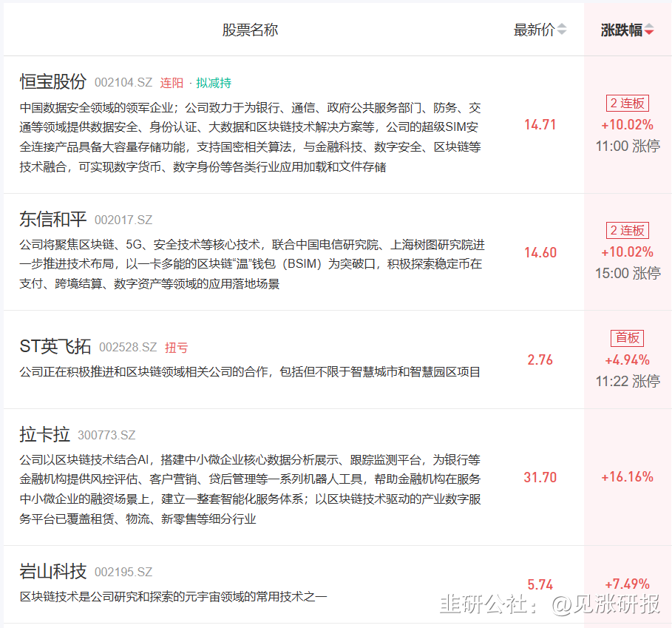Click the latest price 14.60
Image resolution: width=672 pixels, height=628 pixels.
pos(540,252)
